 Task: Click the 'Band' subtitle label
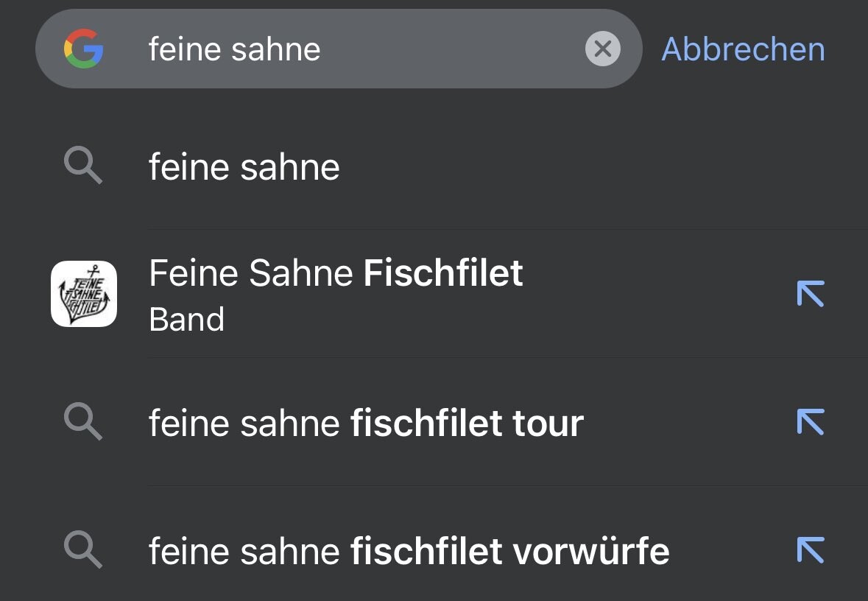(186, 320)
